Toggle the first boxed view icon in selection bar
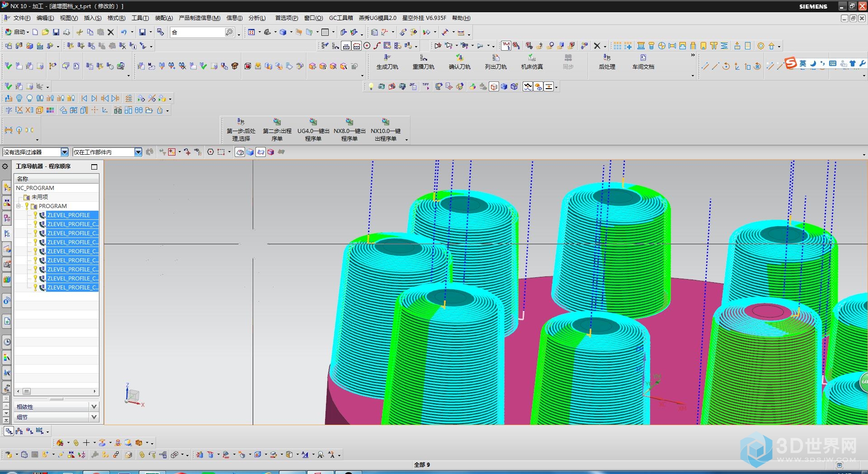Image resolution: width=868 pixels, height=474 pixels. [x=240, y=152]
